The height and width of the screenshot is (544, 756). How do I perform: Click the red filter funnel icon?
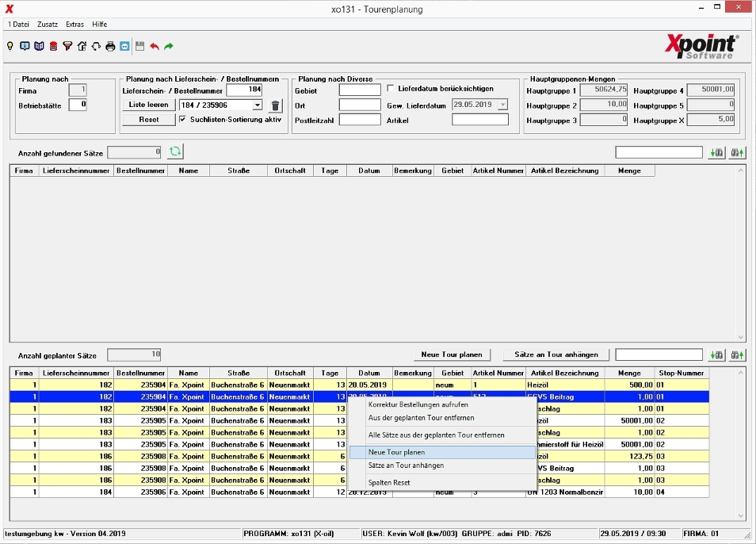67,46
